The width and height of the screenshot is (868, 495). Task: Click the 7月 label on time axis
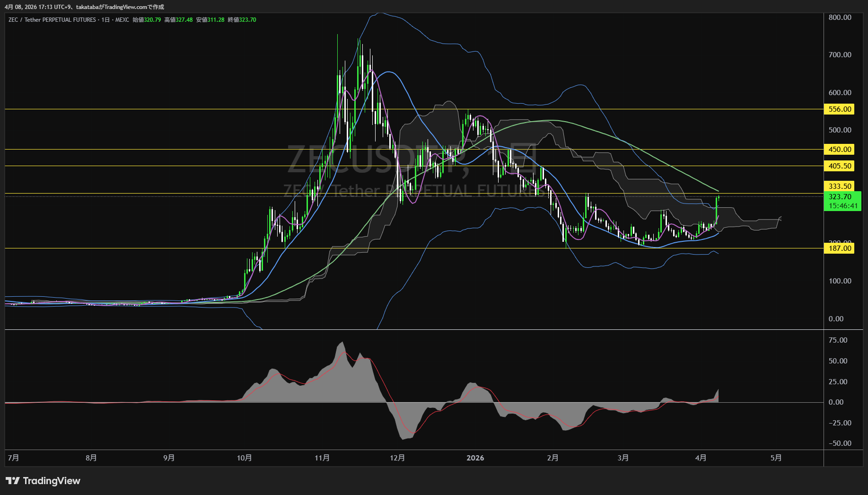[x=14, y=458]
